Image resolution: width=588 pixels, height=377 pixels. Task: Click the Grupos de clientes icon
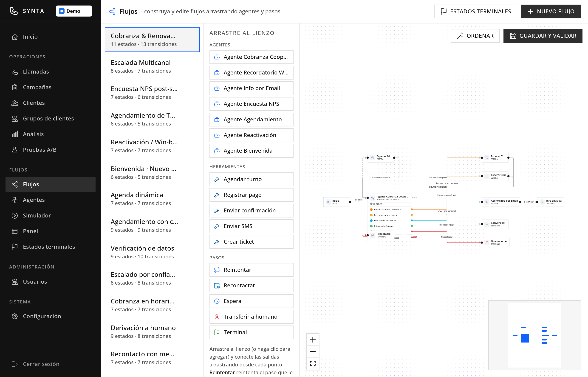point(15,118)
